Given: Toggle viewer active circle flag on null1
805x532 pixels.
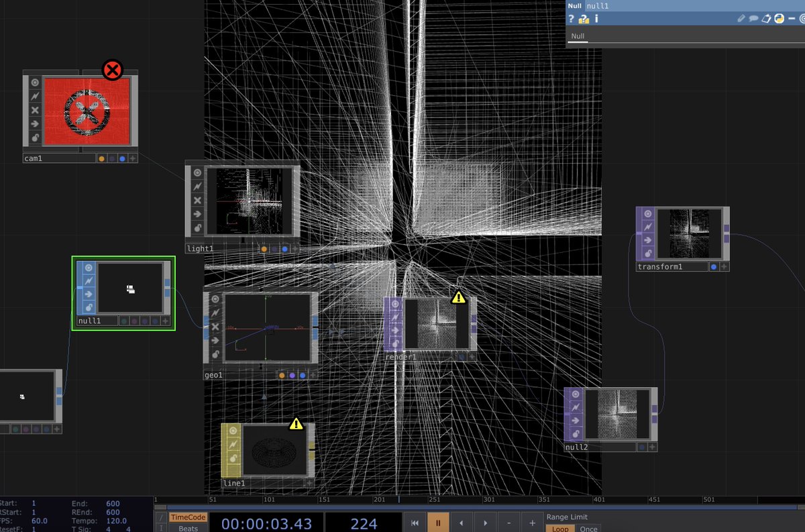Looking at the screenshot, I should point(88,268).
